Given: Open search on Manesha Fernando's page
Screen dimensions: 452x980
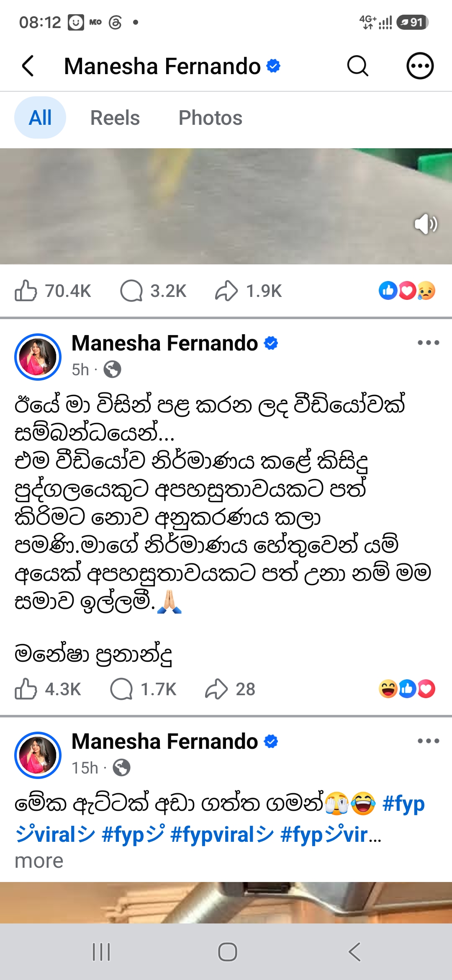Looking at the screenshot, I should point(358,66).
